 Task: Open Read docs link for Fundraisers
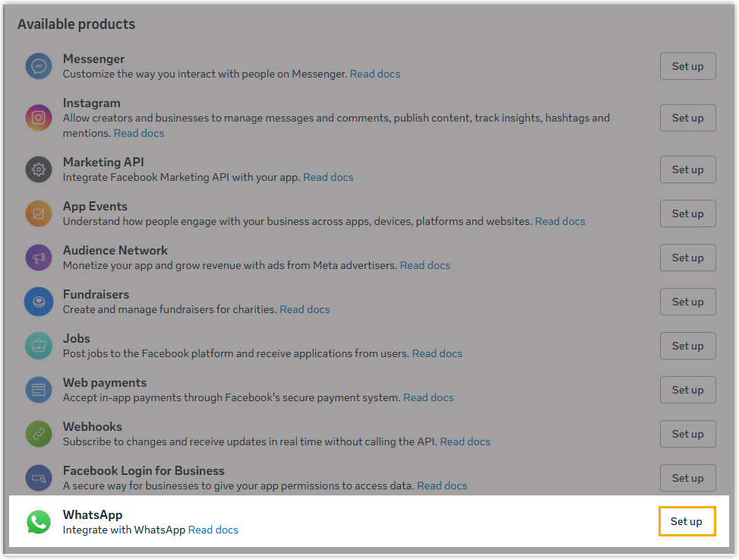click(305, 309)
